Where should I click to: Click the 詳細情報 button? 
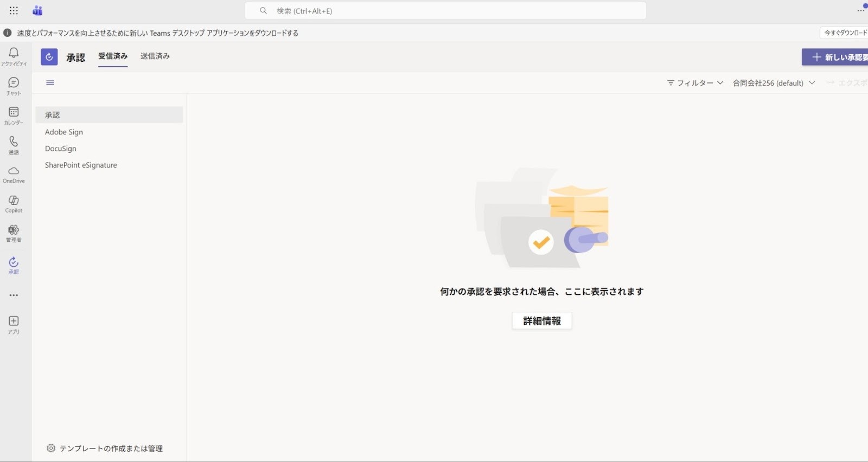pyautogui.click(x=542, y=321)
